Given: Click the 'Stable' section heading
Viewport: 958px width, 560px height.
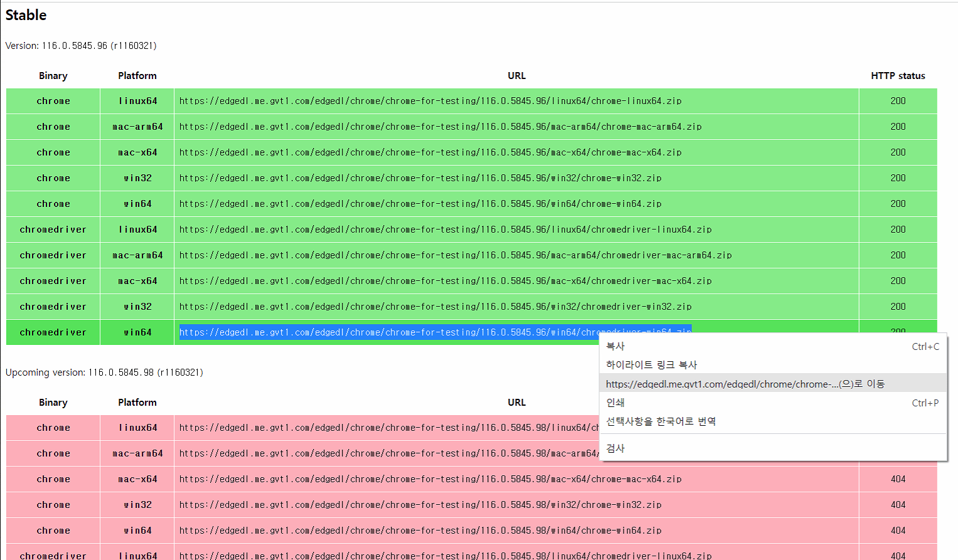Looking at the screenshot, I should [26, 15].
